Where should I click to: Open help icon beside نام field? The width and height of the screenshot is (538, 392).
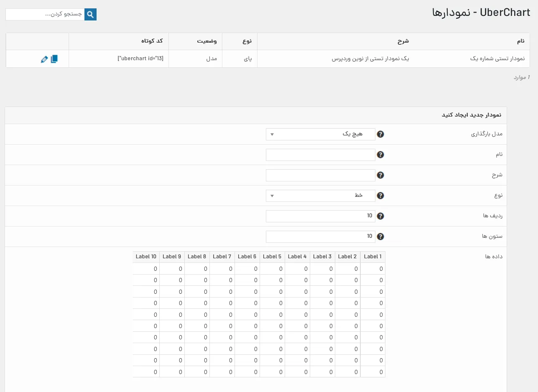tap(380, 155)
